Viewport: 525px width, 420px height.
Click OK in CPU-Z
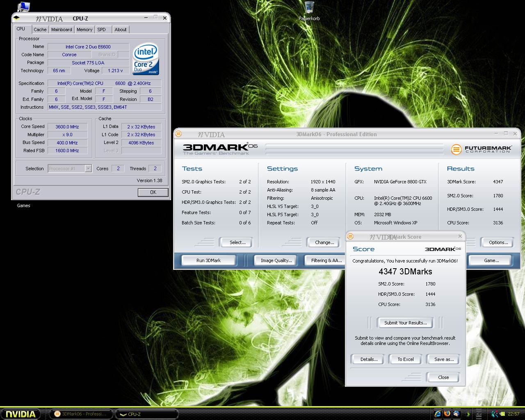click(153, 192)
